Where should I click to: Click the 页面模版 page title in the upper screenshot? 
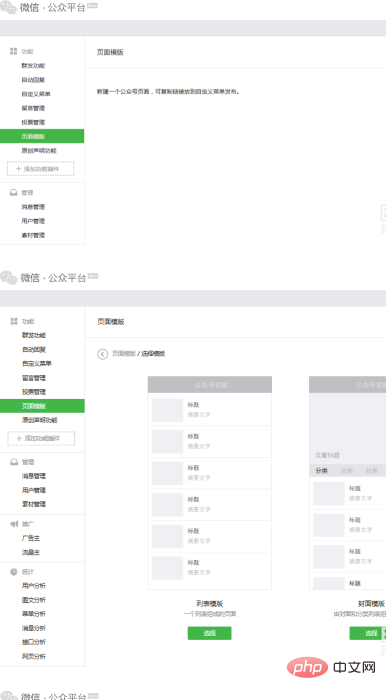point(110,52)
